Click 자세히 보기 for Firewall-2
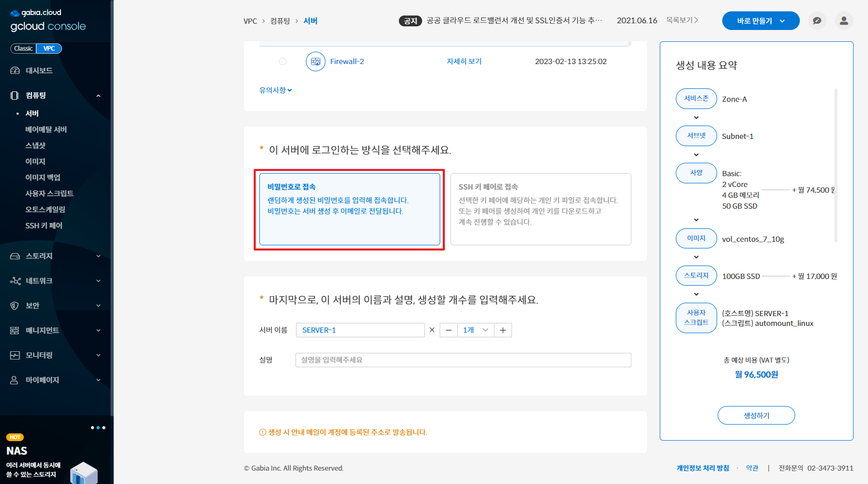Screen dimensions: 868x484 pyautogui.click(x=464, y=61)
